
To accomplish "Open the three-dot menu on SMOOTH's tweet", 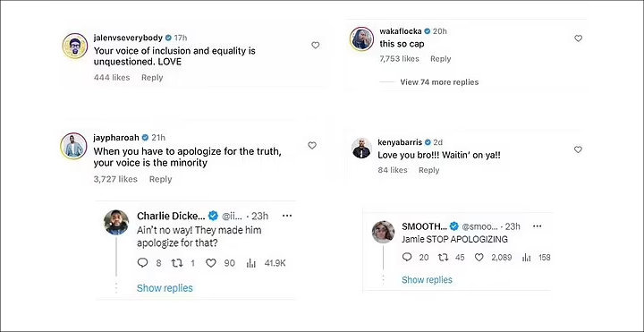I will click(x=537, y=226).
